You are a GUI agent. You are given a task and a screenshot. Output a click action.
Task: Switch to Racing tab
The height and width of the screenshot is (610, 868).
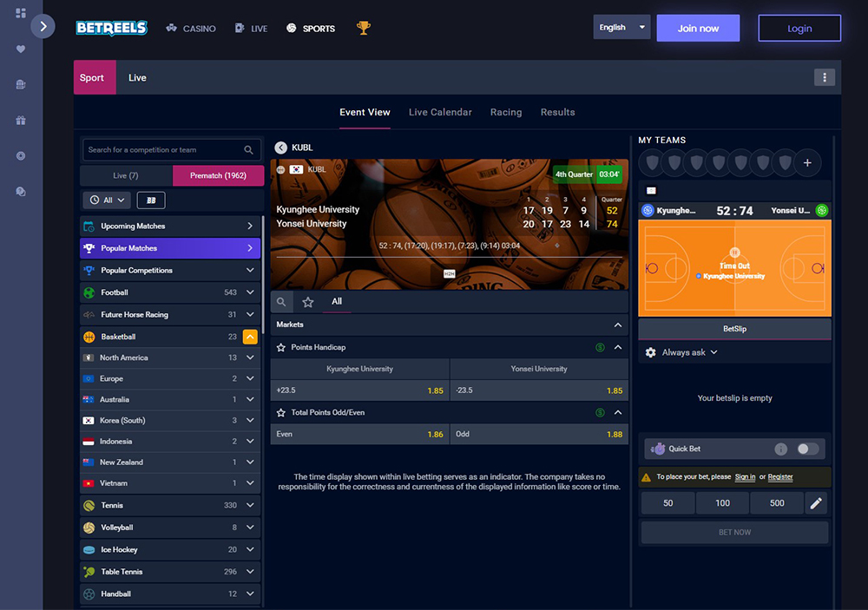[506, 113]
